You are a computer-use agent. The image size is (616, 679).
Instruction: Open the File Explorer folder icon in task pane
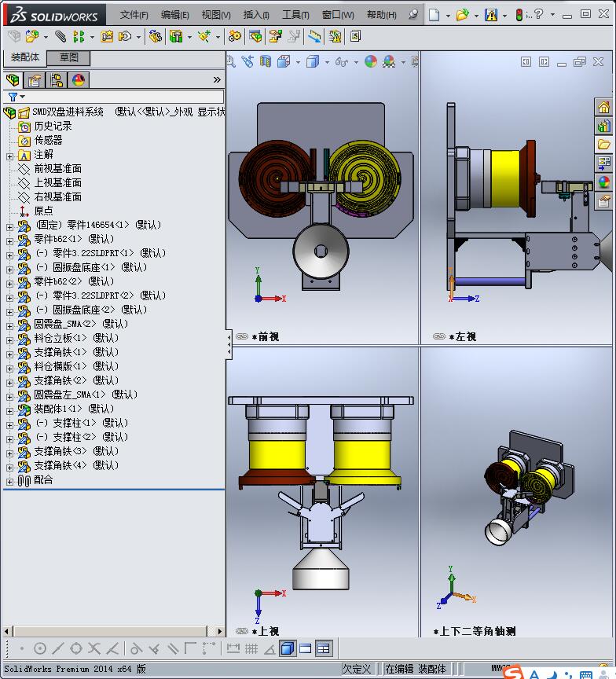(x=603, y=145)
